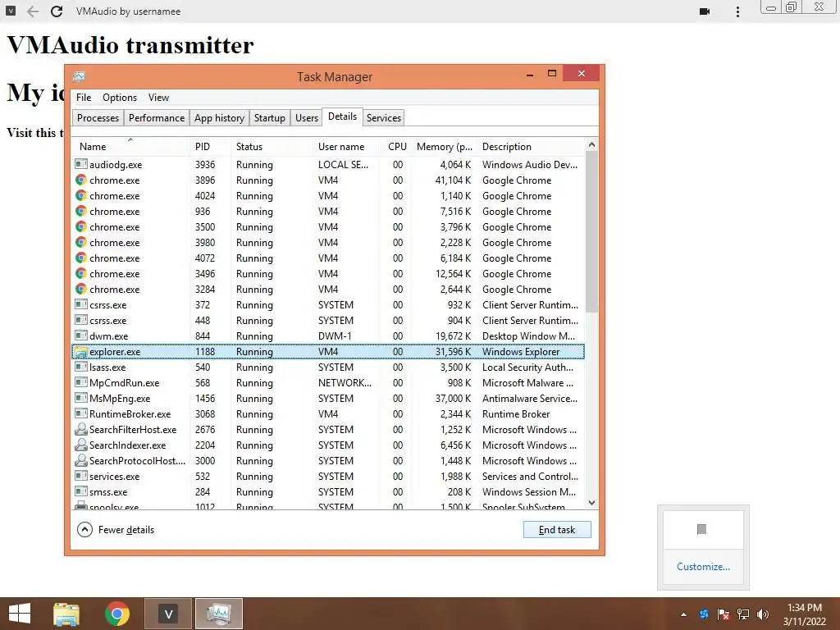Select csrss.exe with PID 448
840x630 pixels.
328,320
